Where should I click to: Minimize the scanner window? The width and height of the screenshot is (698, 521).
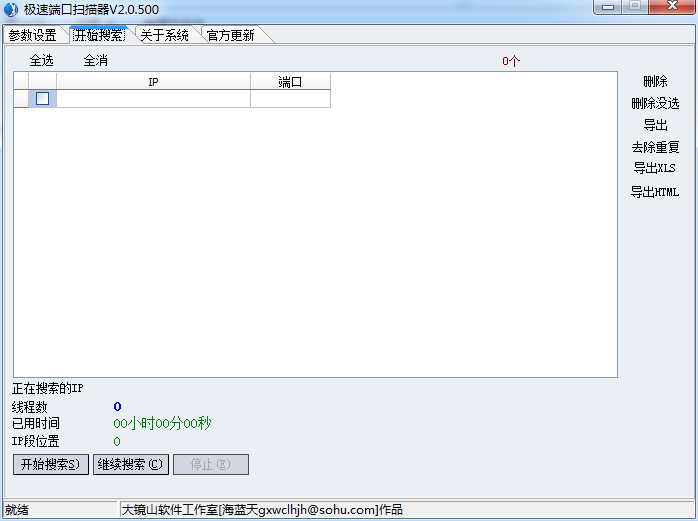(608, 7)
